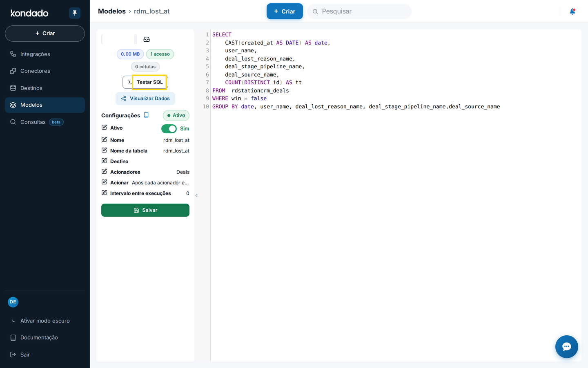This screenshot has width=588, height=368.
Task: Open the Configurações documentation book icon
Action: click(x=146, y=115)
